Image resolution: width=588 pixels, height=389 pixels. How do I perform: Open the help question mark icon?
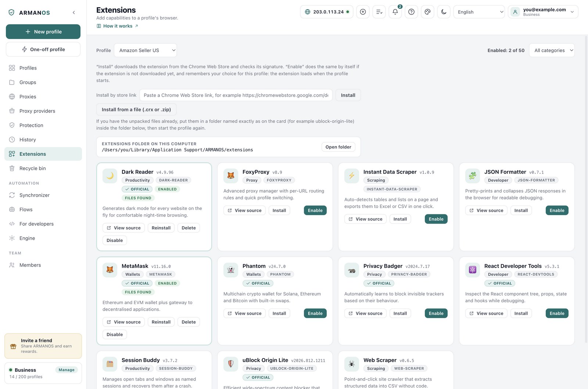[x=411, y=12]
